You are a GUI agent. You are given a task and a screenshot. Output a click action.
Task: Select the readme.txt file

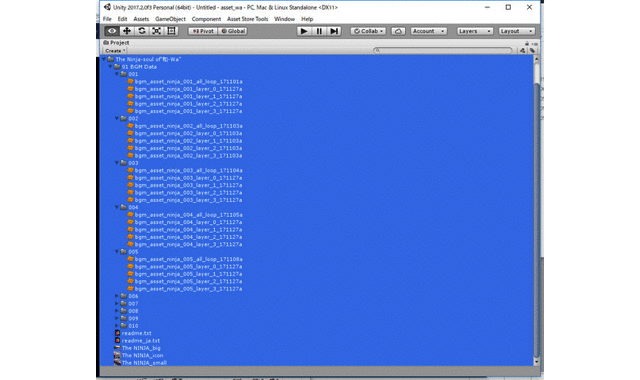coord(136,333)
